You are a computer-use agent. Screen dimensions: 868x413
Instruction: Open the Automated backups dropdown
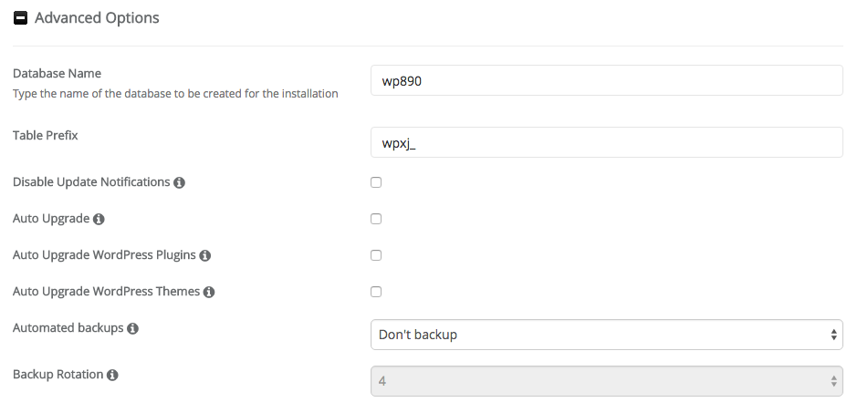point(607,335)
